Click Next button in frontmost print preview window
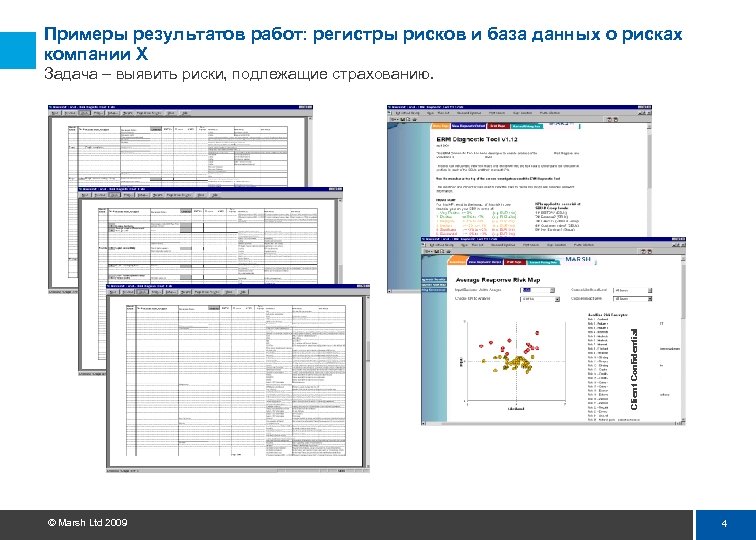Image resolution: width=756 pixels, height=540 pixels. (112, 292)
